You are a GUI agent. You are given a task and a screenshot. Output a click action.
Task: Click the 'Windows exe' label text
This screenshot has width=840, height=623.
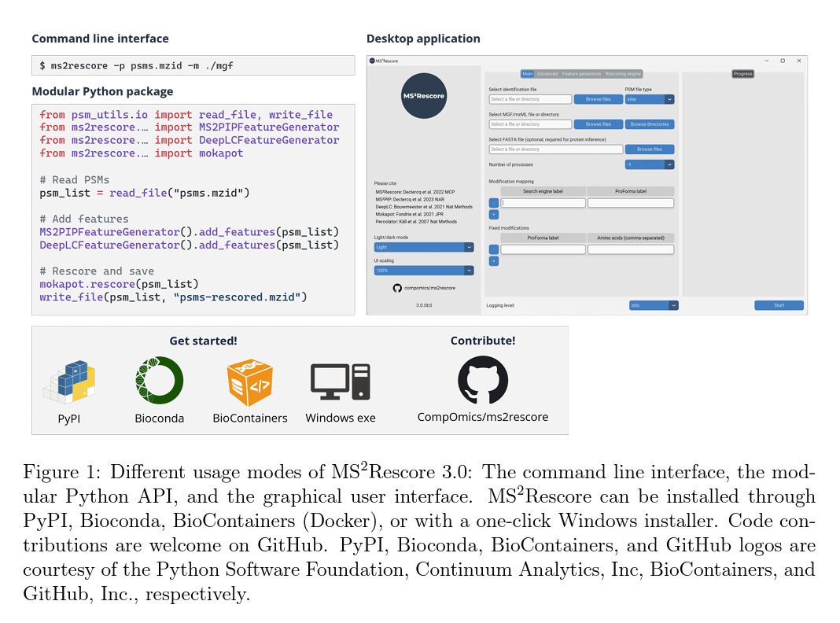[341, 418]
